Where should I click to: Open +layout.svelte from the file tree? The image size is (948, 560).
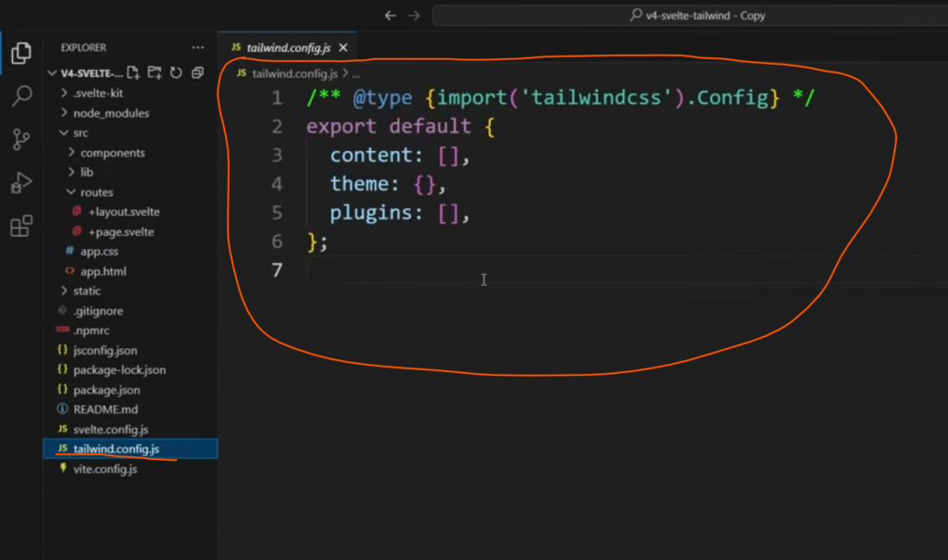(123, 212)
